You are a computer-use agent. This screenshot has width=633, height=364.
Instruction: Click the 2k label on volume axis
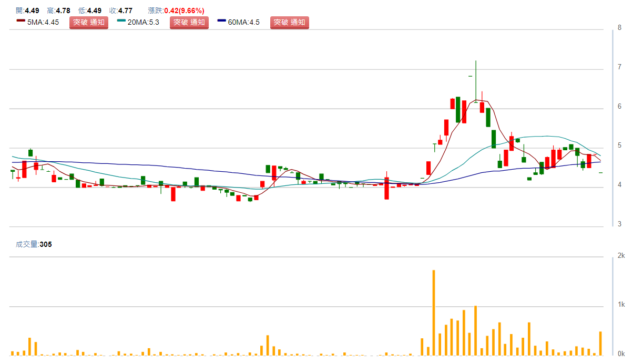point(621,255)
